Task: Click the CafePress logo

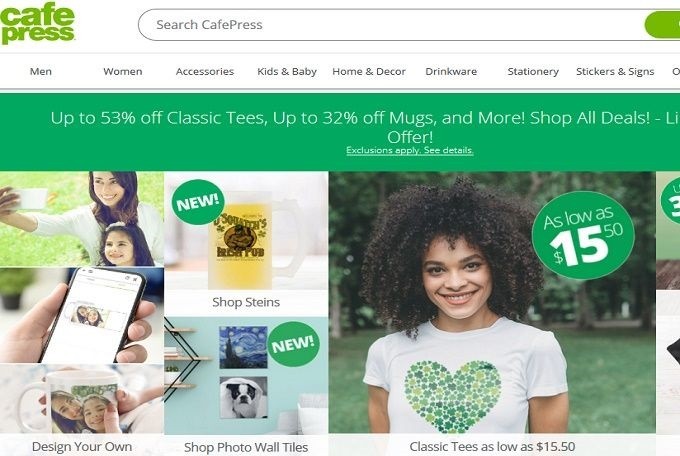Action: tap(38, 24)
